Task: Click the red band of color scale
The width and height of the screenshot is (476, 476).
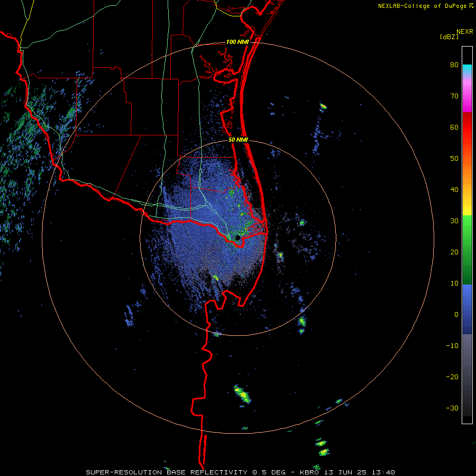Action: pyautogui.click(x=467, y=127)
